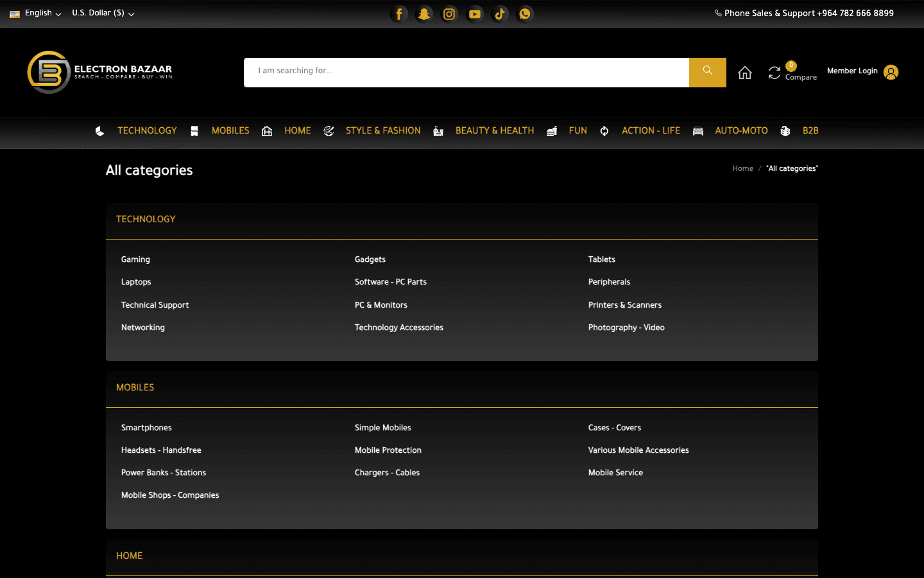Click the Electron Bazaar logo

pyautogui.click(x=100, y=72)
